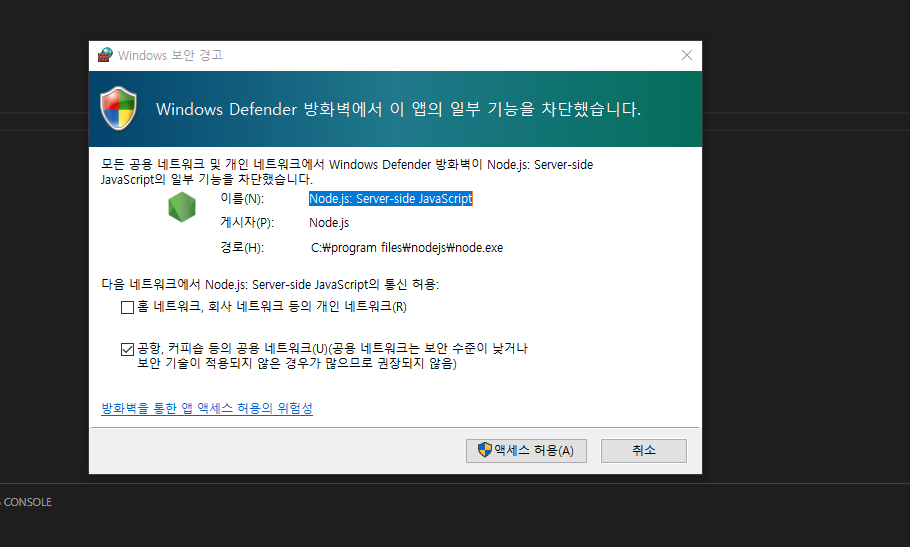
Task: Click the Windows Defender banner heading text
Action: [x=398, y=109]
